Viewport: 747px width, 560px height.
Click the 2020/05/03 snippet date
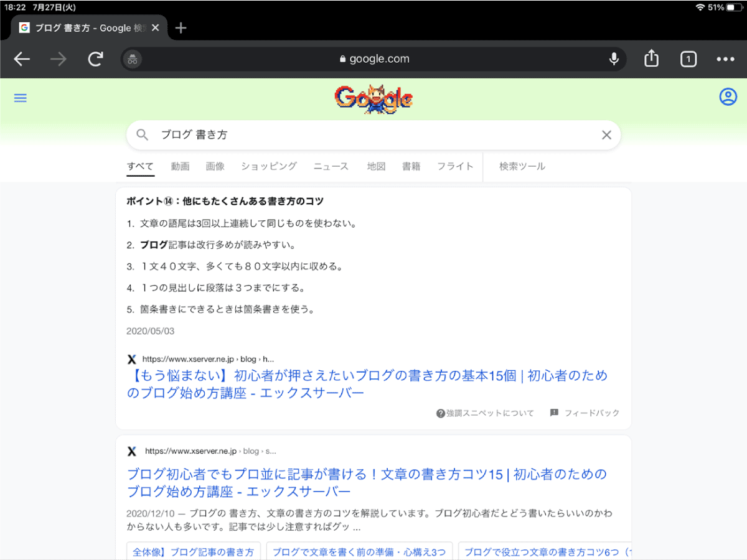pos(151,331)
